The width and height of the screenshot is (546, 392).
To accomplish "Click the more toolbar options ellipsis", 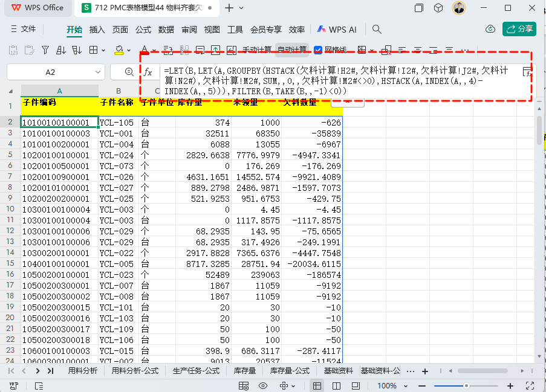I will point(465,51).
